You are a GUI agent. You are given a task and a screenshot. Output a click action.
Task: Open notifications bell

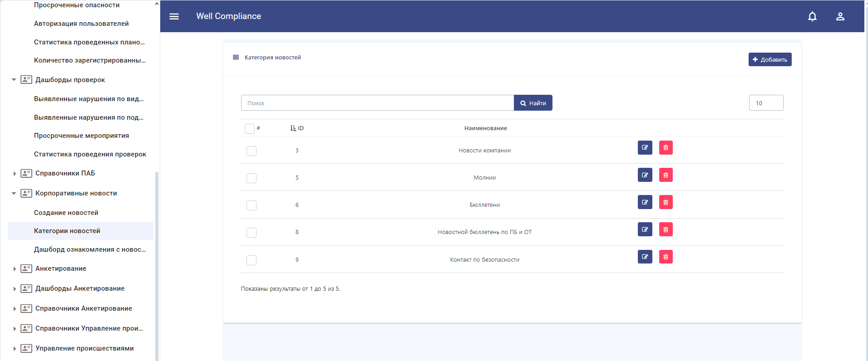(812, 16)
